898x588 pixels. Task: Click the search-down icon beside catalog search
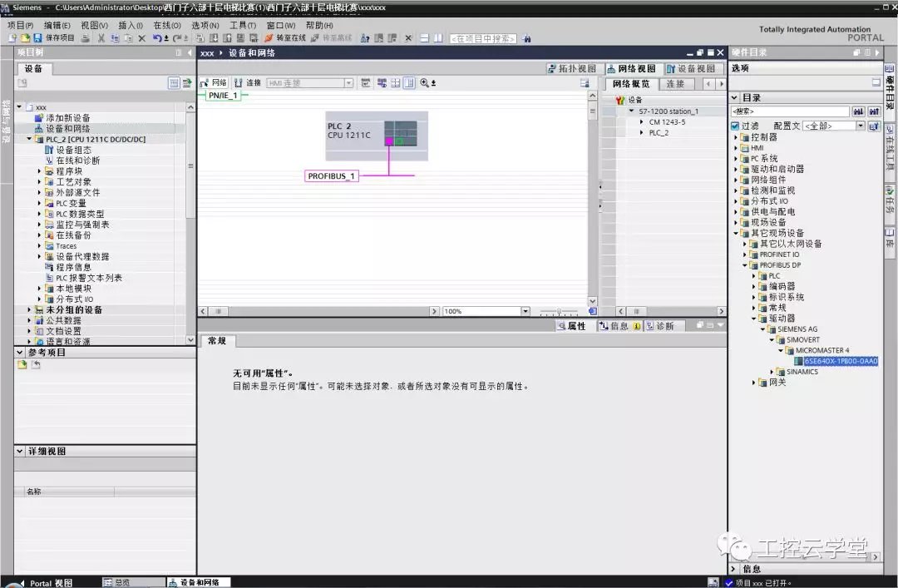tap(859, 111)
